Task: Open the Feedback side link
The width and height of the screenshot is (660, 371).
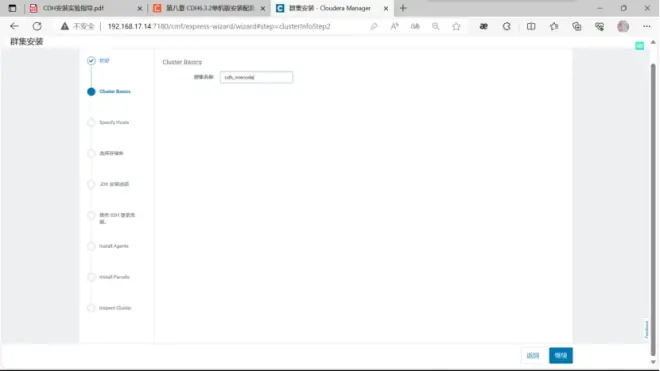Action: coord(647,329)
